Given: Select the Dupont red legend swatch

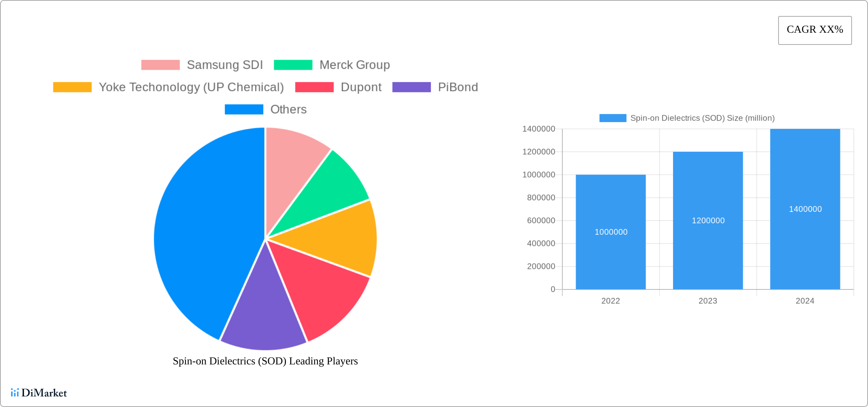Looking at the screenshot, I should 314,87.
